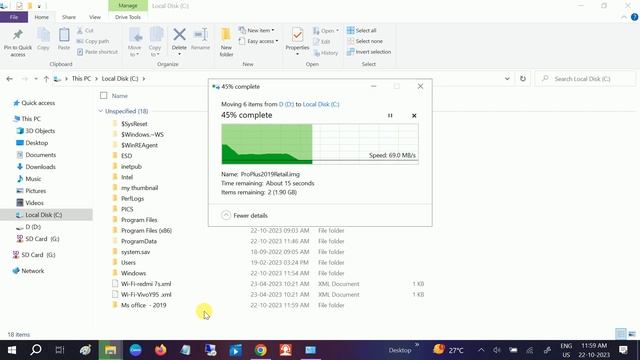Open the notification center on taskbar
Image resolution: width=640 pixels, height=360 pixels.
(623, 350)
